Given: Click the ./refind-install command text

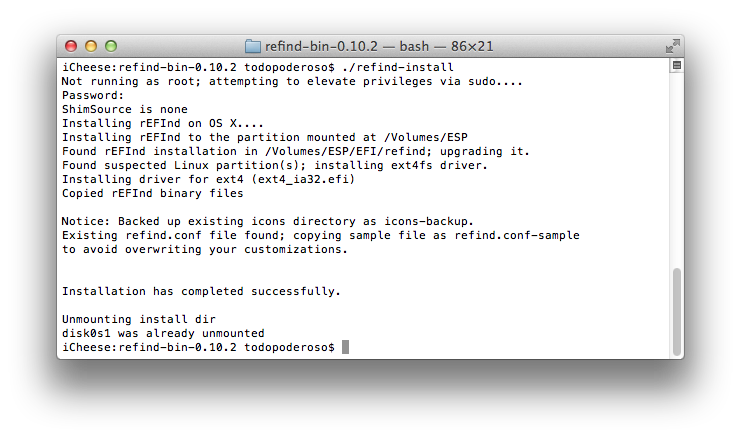Looking at the screenshot, I should pyautogui.click(x=398, y=67).
